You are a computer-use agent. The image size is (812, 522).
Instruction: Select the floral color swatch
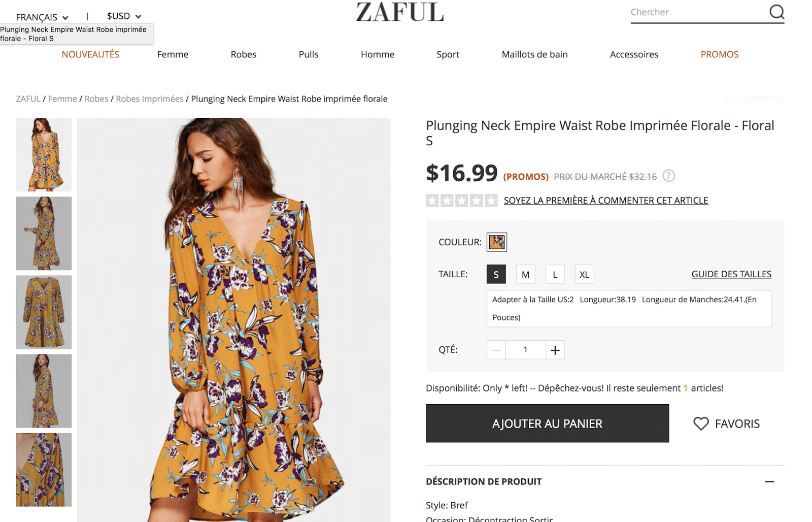pyautogui.click(x=497, y=242)
